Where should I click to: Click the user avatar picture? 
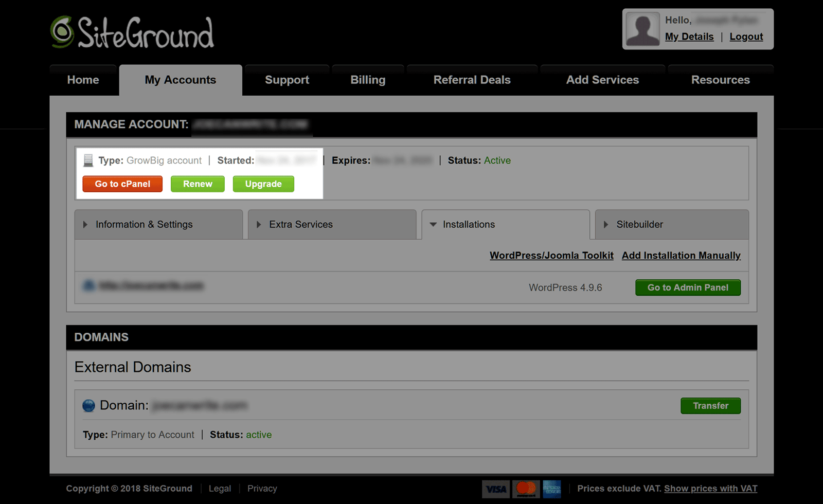coord(642,29)
